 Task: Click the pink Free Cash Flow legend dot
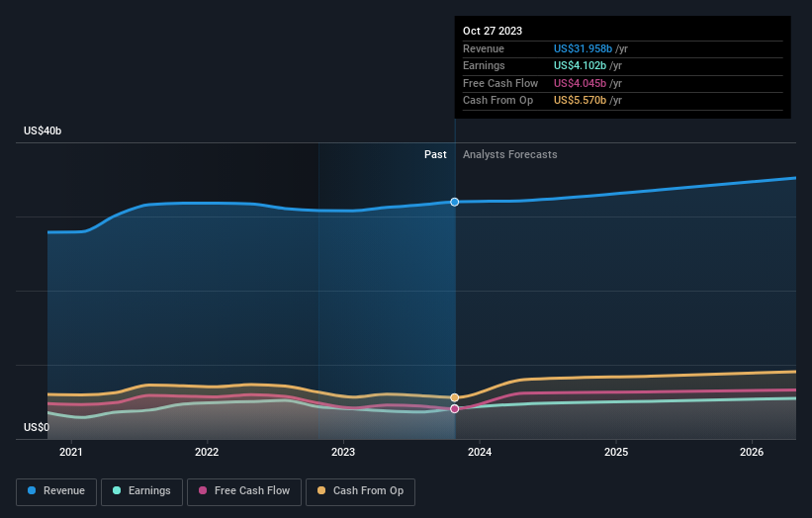(x=203, y=490)
